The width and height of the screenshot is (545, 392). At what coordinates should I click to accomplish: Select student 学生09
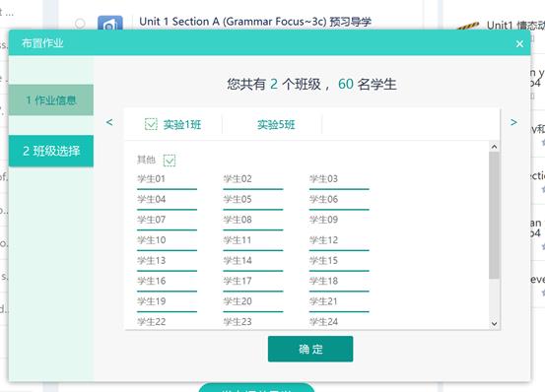[x=323, y=220]
